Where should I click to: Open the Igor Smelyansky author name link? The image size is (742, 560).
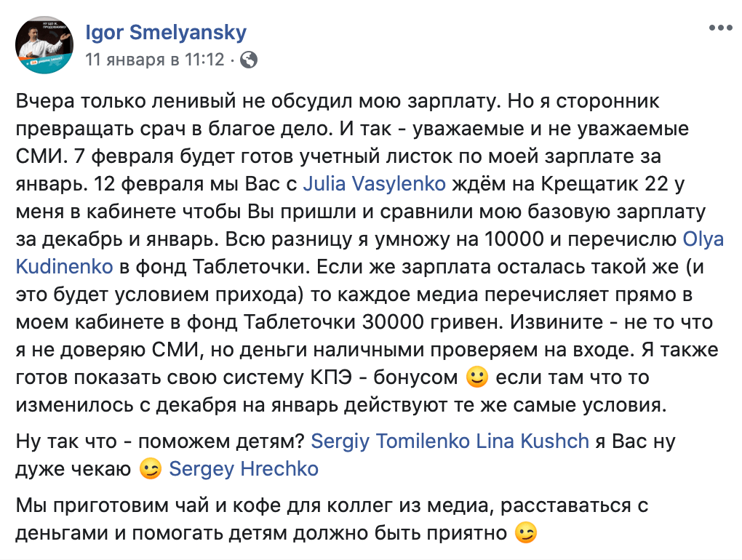click(166, 33)
